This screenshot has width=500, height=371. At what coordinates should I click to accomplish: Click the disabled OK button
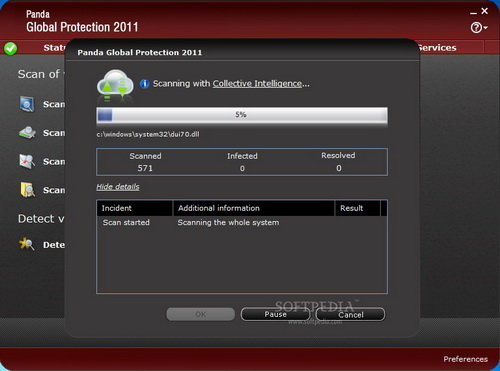(201, 314)
